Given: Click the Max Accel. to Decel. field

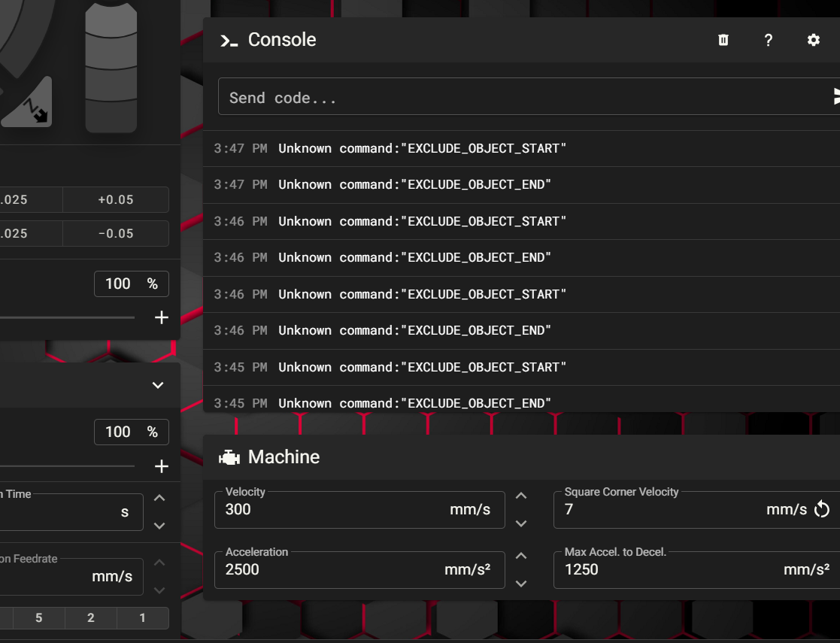Looking at the screenshot, I should (x=696, y=569).
